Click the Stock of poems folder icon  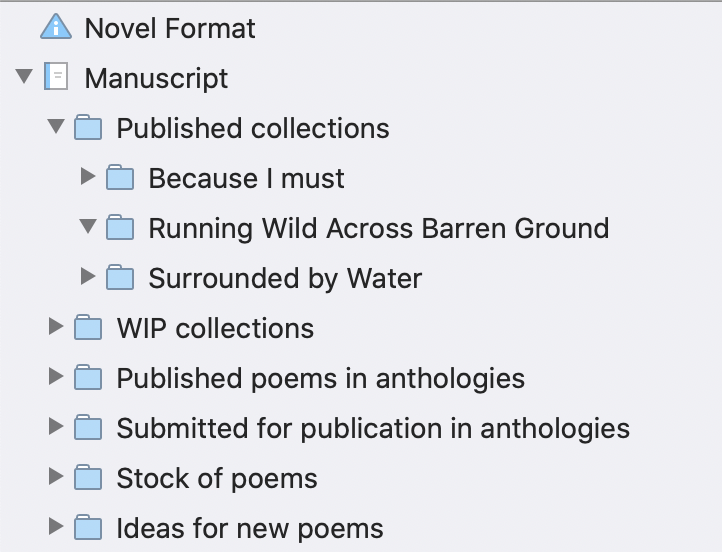tap(88, 477)
